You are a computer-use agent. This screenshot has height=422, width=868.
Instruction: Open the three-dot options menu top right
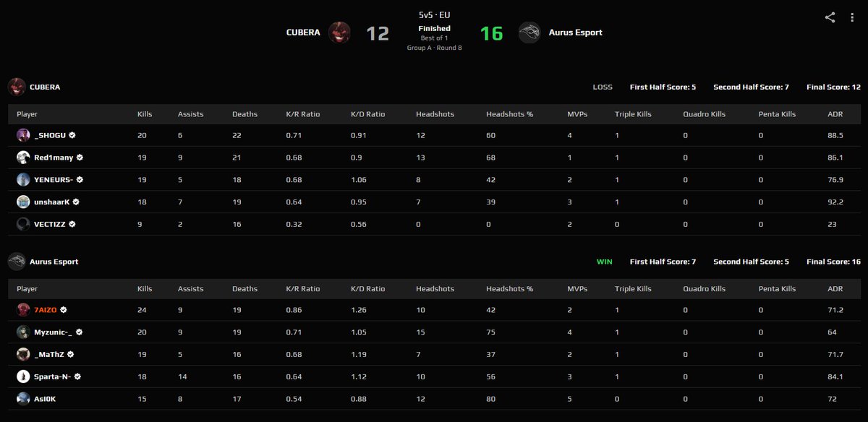coord(851,16)
